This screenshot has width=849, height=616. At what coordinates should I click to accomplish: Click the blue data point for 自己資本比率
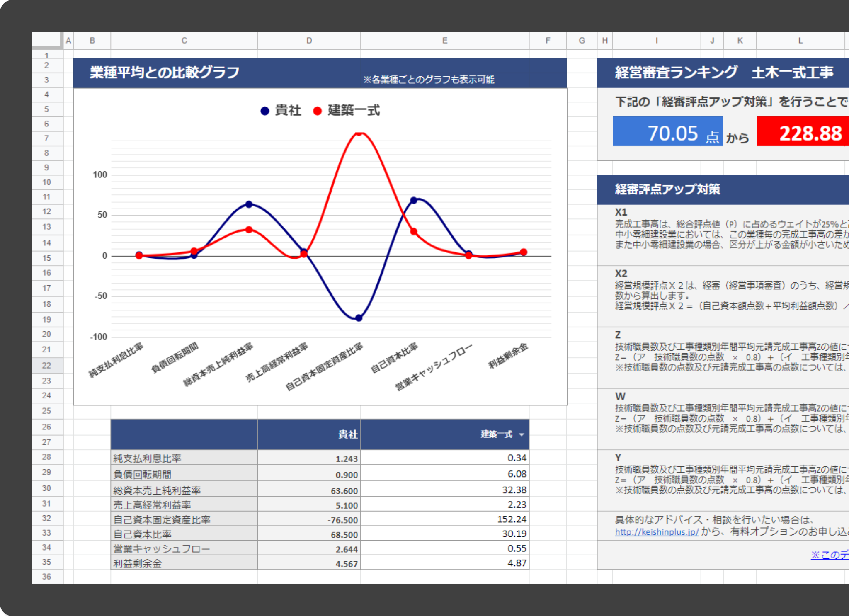(x=413, y=200)
